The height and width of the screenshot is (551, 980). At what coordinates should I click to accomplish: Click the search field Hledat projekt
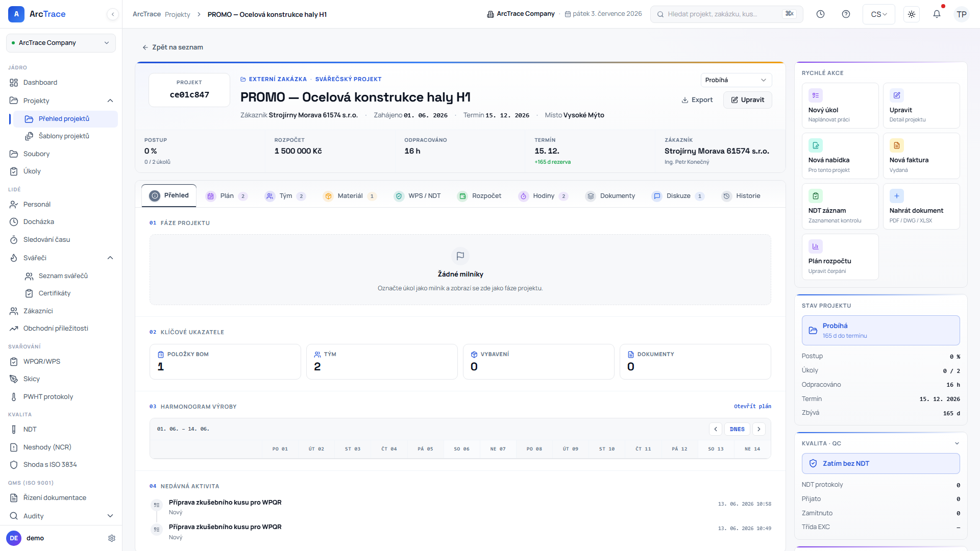(726, 14)
